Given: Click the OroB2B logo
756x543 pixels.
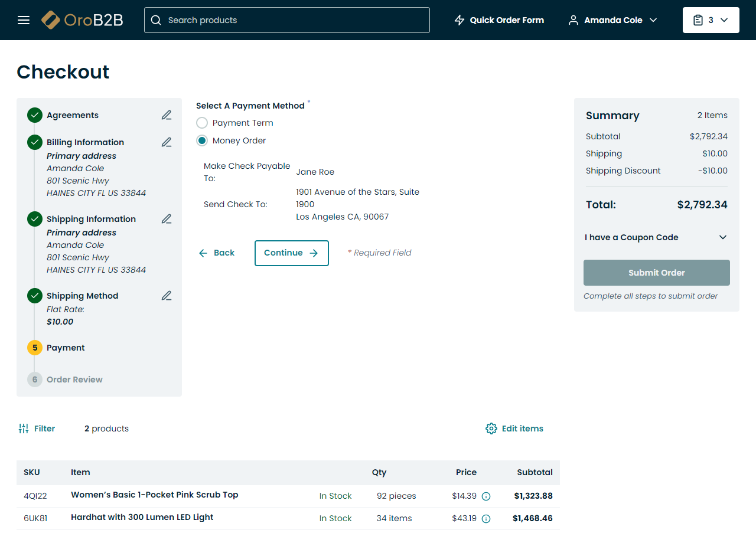Looking at the screenshot, I should (x=82, y=20).
